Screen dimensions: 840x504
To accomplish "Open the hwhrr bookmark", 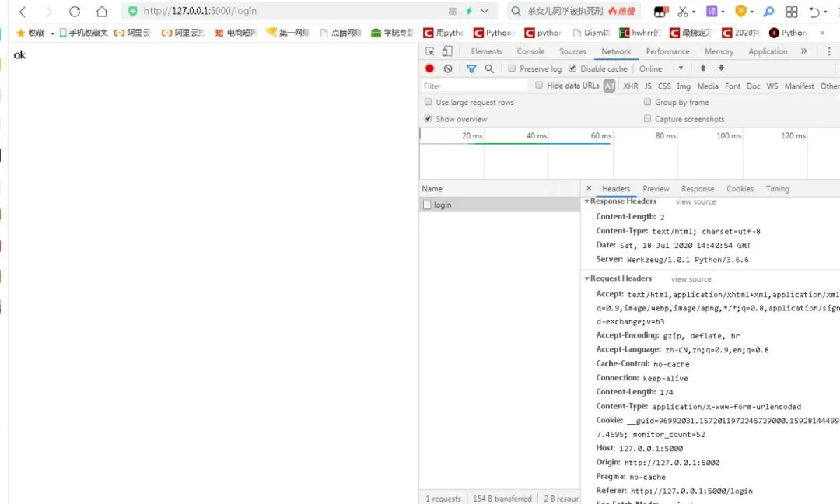I will (x=640, y=33).
